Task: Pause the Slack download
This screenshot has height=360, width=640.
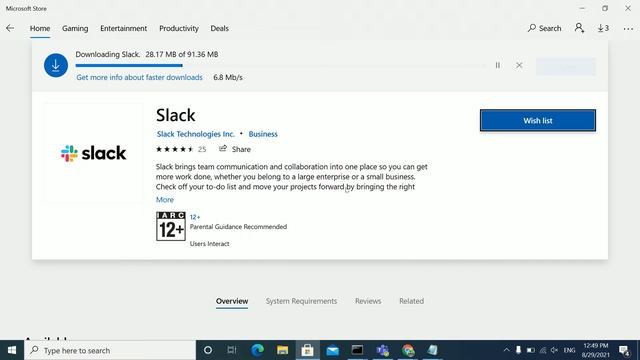Action: pyautogui.click(x=498, y=65)
